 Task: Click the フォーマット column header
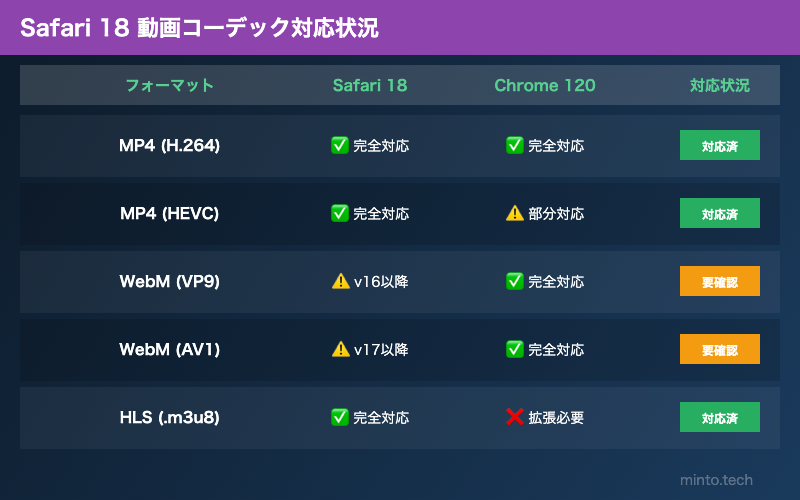169,85
